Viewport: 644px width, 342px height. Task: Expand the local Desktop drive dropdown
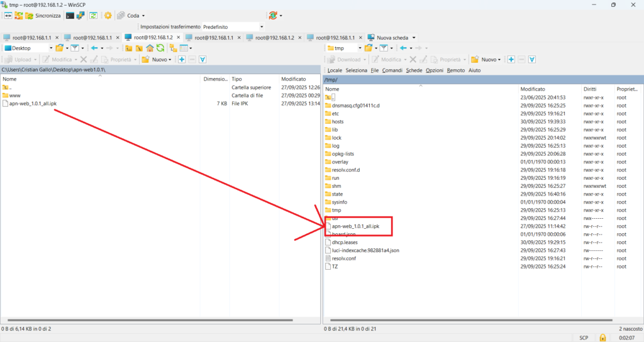pyautogui.click(x=50, y=48)
